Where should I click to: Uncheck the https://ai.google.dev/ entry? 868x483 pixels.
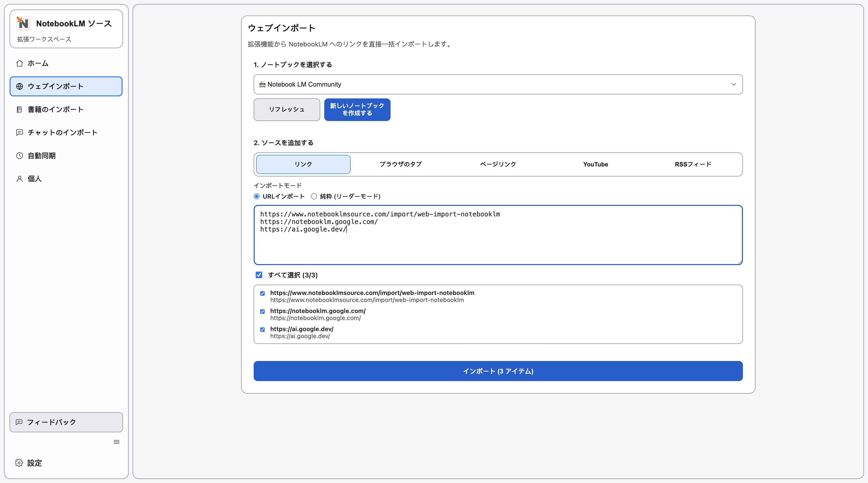click(262, 329)
